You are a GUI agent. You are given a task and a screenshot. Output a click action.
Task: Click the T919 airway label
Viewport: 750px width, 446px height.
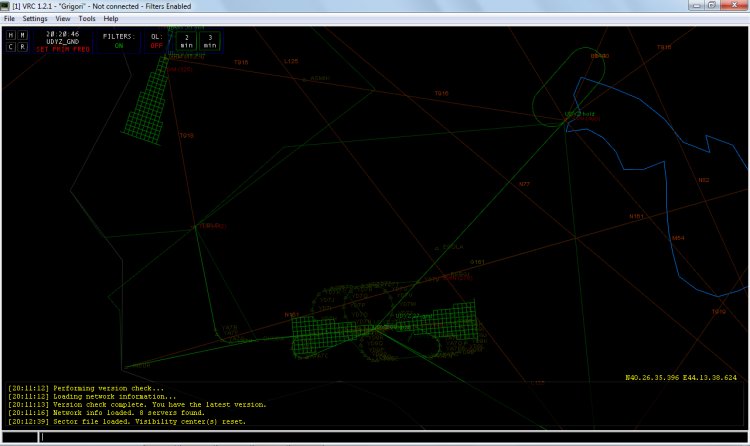(x=718, y=312)
